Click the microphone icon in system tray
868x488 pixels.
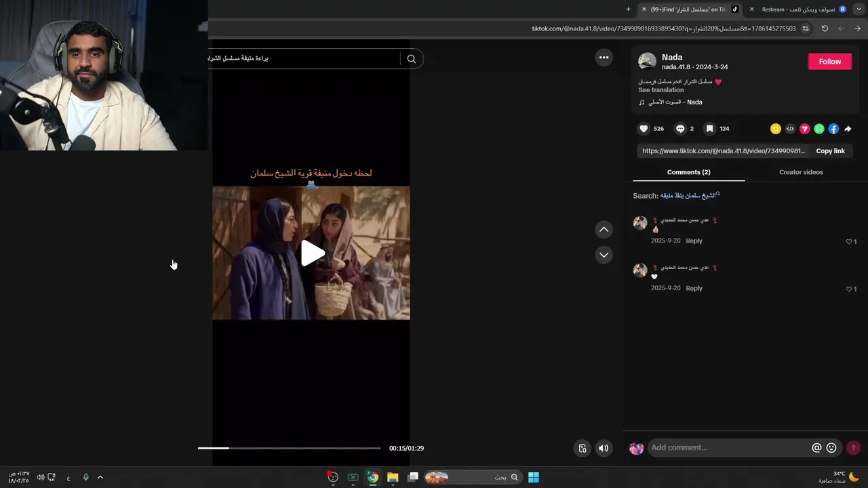[x=85, y=477]
